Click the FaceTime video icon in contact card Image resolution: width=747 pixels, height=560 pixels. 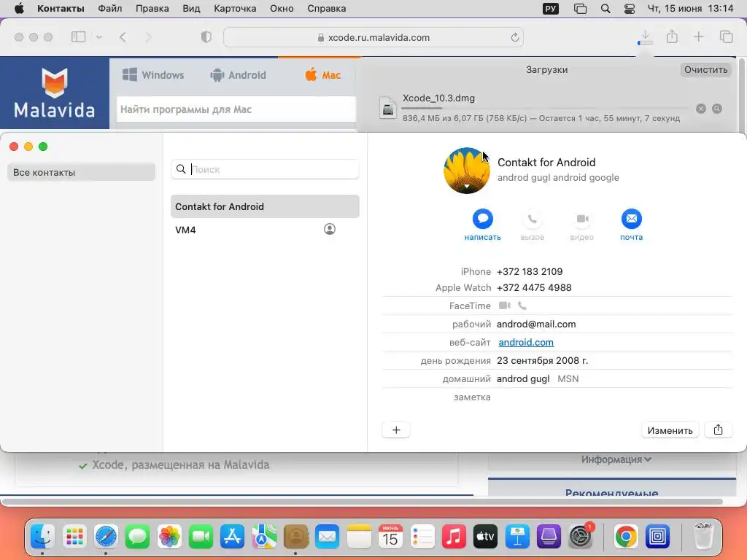[505, 306]
